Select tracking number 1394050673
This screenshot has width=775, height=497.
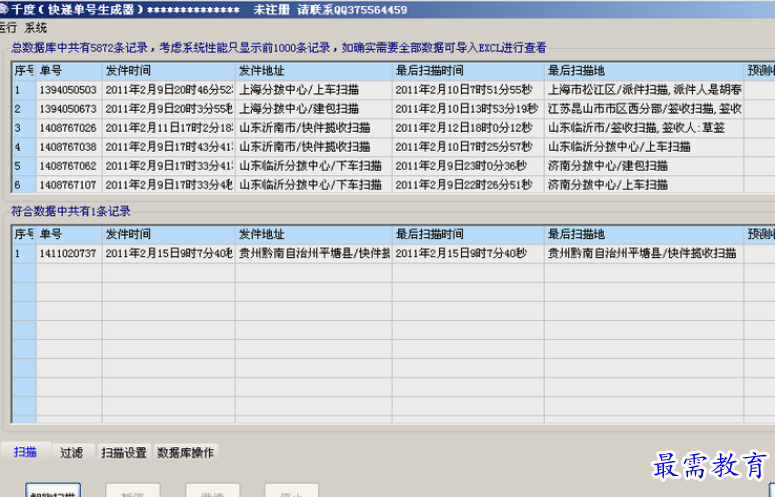pos(69,109)
